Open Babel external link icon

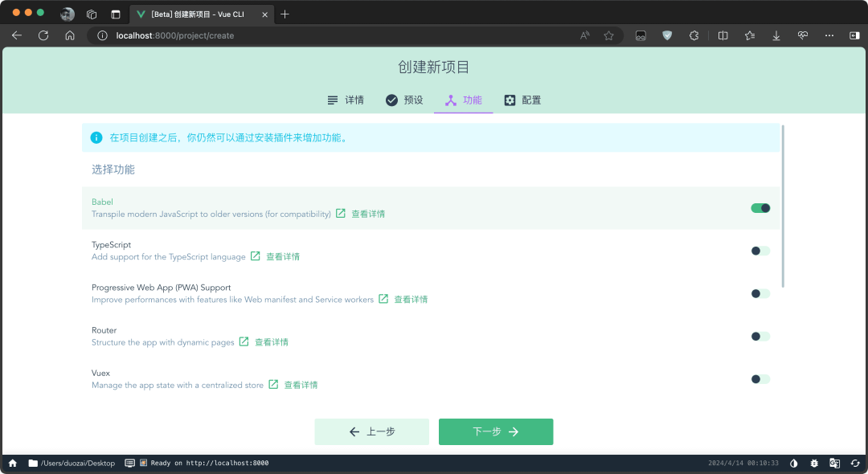[341, 214]
